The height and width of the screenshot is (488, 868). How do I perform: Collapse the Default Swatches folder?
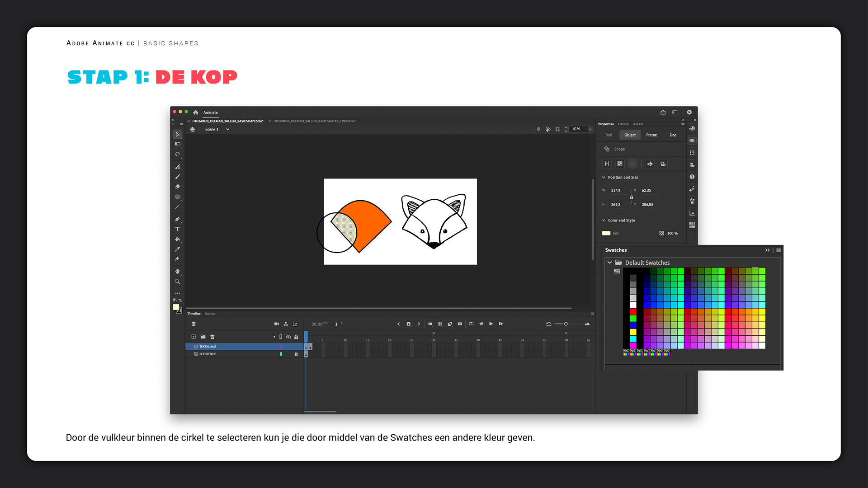[x=609, y=263]
